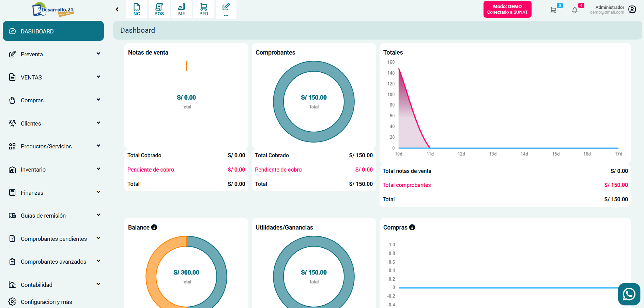The height and width of the screenshot is (308, 644).
Task: Collapse the sidebar with the left arrow
Action: point(117,10)
